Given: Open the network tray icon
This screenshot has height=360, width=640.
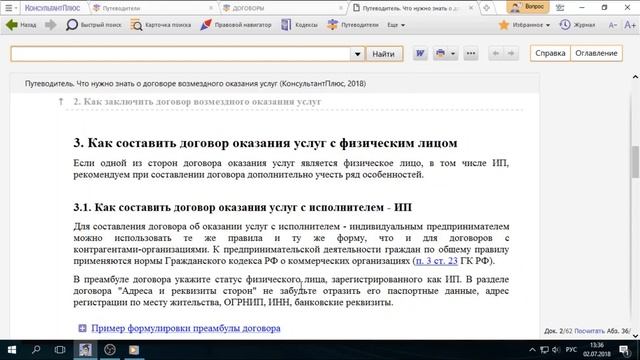Looking at the screenshot, I should coord(544,350).
